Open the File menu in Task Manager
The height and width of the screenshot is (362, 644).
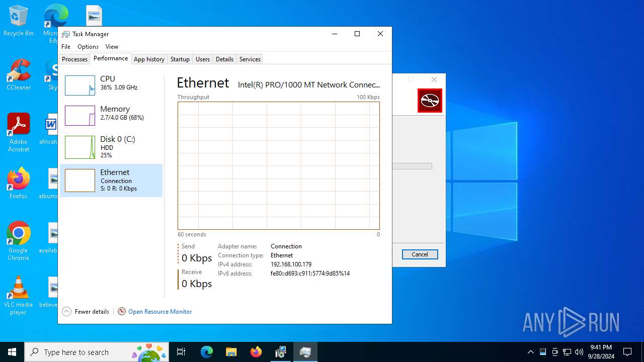(x=66, y=46)
